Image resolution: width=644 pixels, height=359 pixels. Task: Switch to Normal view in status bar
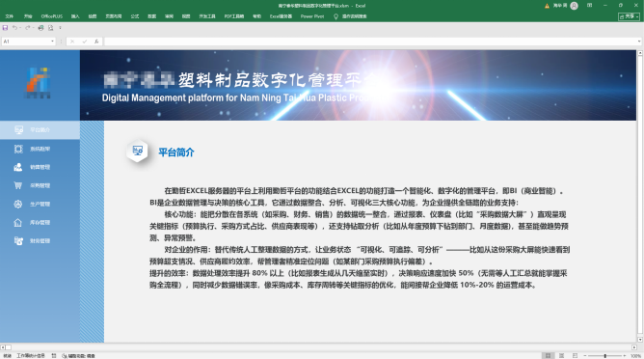[x=548, y=356]
